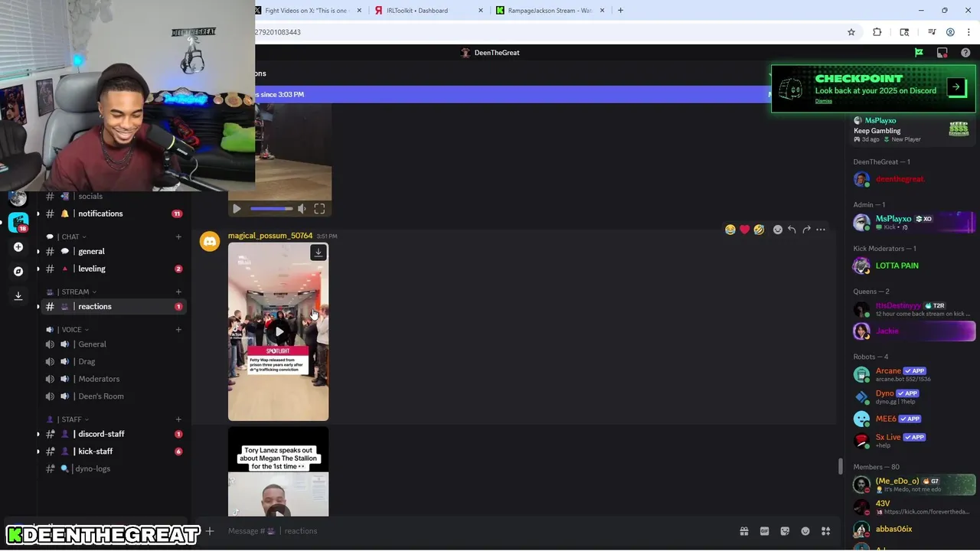Dismiss the Checkpoint banner
Image resolution: width=980 pixels, height=551 pixels.
pos(824,101)
